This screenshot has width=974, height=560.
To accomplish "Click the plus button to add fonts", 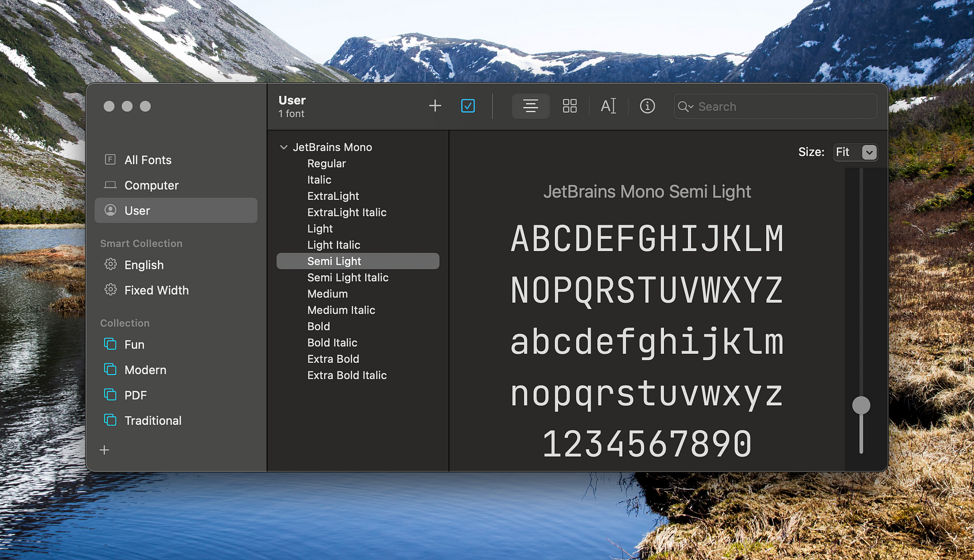I will click(435, 106).
